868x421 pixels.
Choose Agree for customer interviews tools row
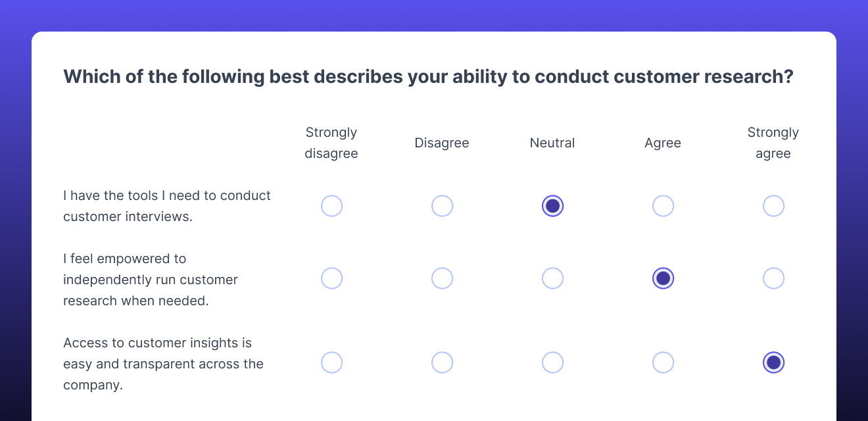pos(663,206)
